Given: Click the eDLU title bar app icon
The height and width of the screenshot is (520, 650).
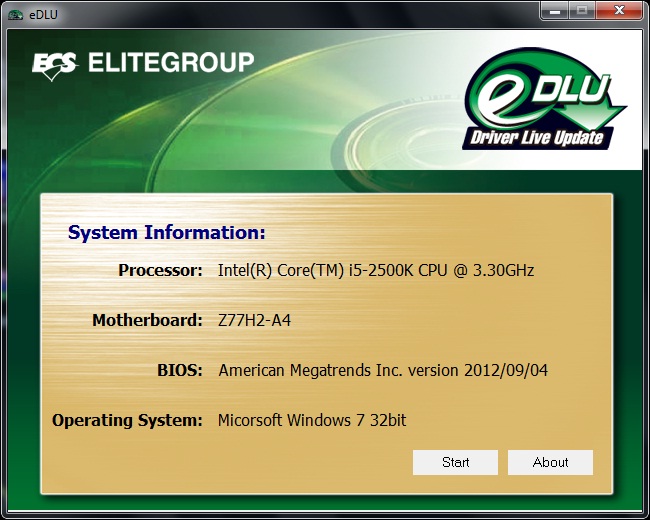Looking at the screenshot, I should tap(15, 15).
